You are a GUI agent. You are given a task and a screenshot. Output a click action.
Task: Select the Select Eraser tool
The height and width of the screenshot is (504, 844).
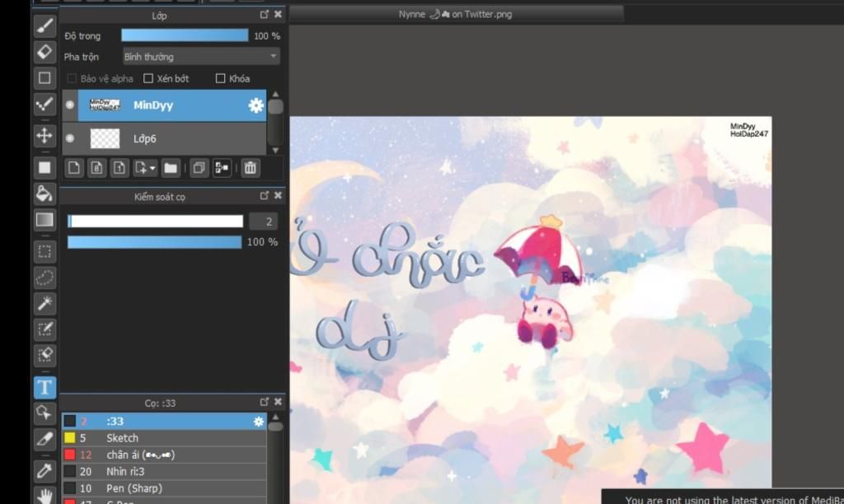click(45, 355)
